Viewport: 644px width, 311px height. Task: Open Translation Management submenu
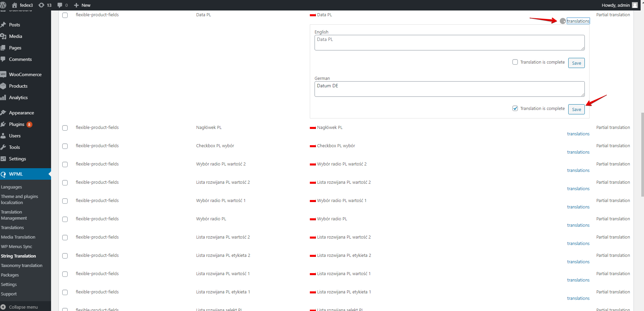click(14, 215)
